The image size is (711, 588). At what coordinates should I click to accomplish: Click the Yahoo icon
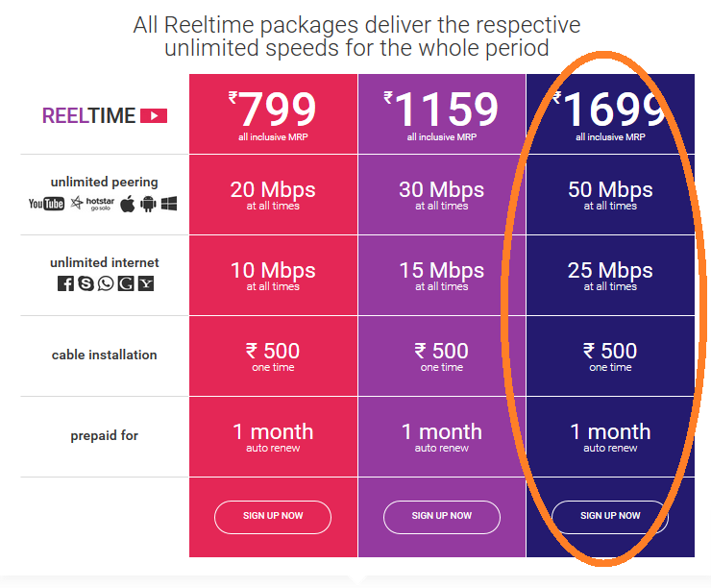coord(146,283)
